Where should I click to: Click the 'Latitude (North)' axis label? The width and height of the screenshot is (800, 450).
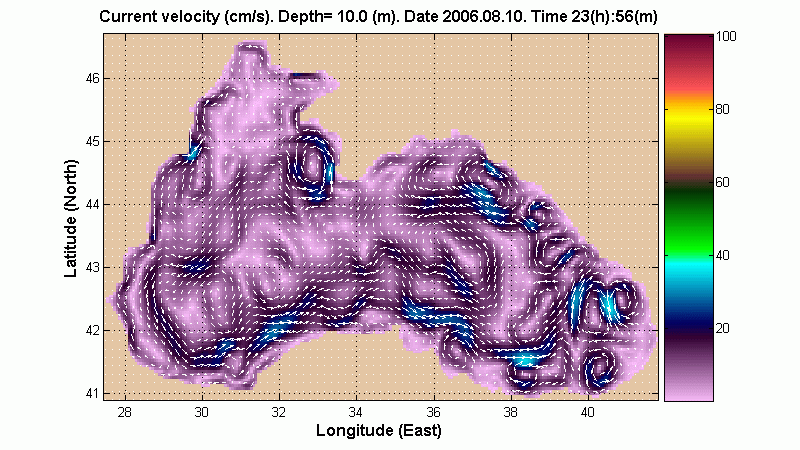pyautogui.click(x=71, y=219)
